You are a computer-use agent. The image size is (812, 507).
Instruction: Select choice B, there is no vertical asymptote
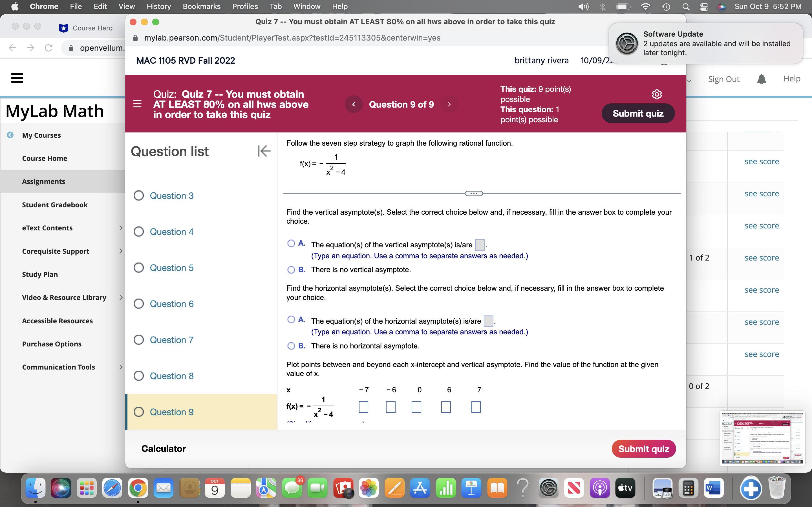[x=291, y=270]
